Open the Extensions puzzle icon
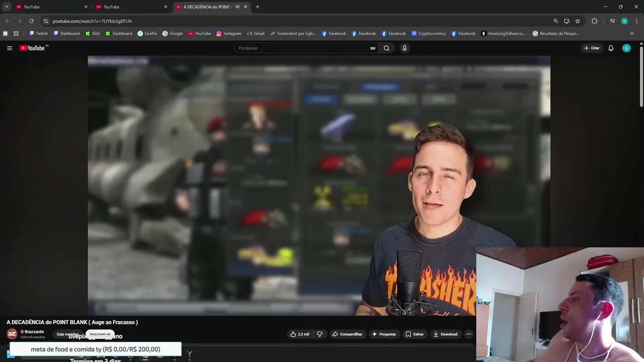The image size is (644, 362). coord(595,21)
